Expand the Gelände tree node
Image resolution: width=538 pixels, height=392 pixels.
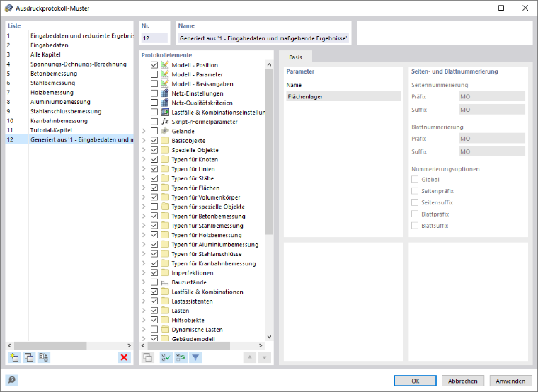(144, 131)
